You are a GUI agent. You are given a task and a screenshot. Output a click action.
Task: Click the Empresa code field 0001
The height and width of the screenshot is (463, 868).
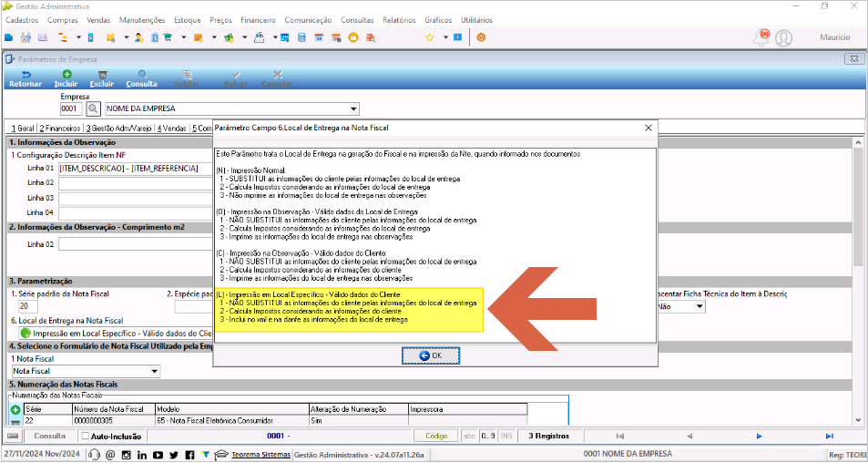pyautogui.click(x=71, y=108)
